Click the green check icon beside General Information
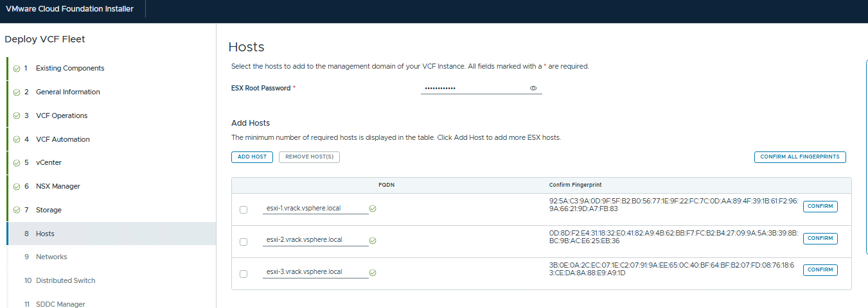Screen dimensions: 868x308 16,92
